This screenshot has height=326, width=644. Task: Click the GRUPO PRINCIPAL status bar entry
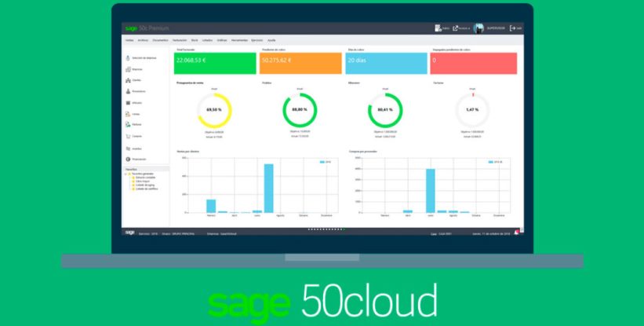(x=178, y=233)
